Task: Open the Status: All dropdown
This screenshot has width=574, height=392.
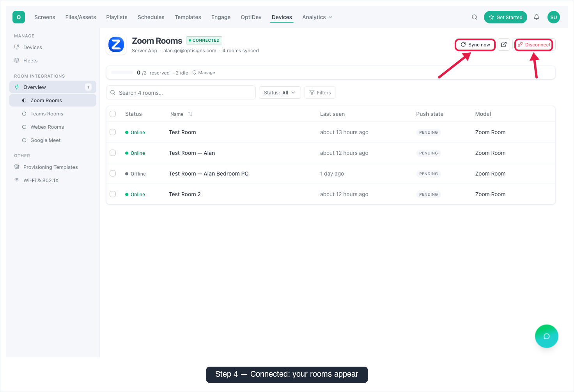Action: [280, 92]
